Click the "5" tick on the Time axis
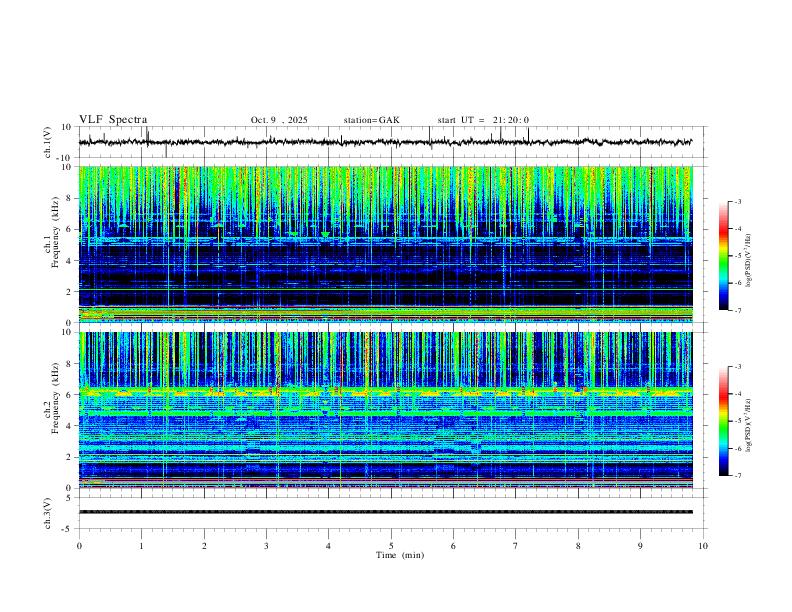The image size is (792, 612). (391, 546)
